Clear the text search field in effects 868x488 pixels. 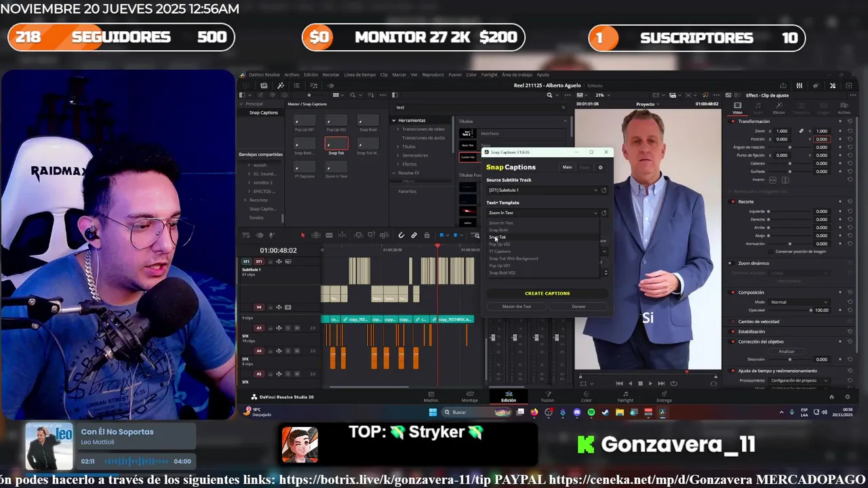(x=563, y=107)
